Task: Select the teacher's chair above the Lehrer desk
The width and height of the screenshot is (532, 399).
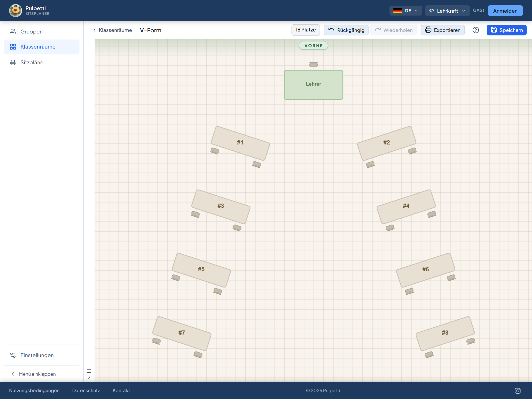Action: 313,64
